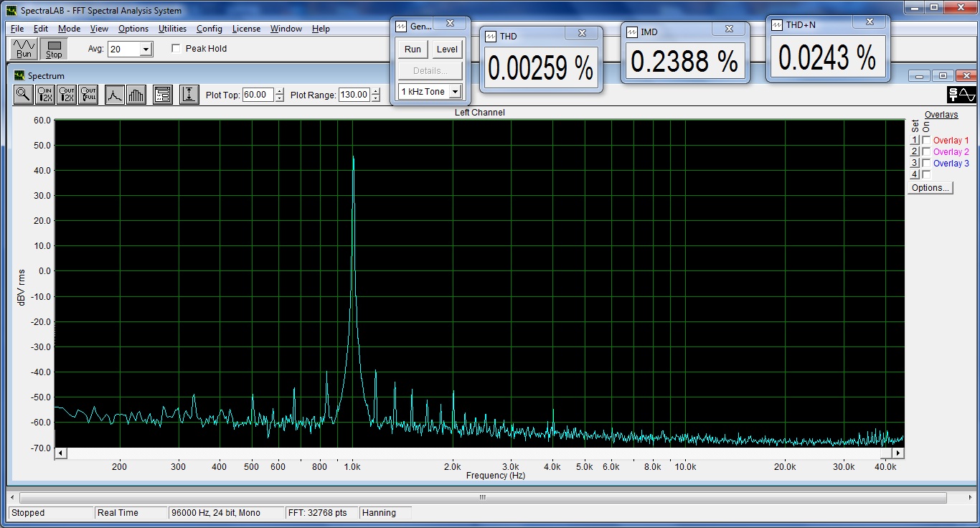Viewport: 980px width, 528px height.
Task: Open the File menu
Action: point(17,29)
